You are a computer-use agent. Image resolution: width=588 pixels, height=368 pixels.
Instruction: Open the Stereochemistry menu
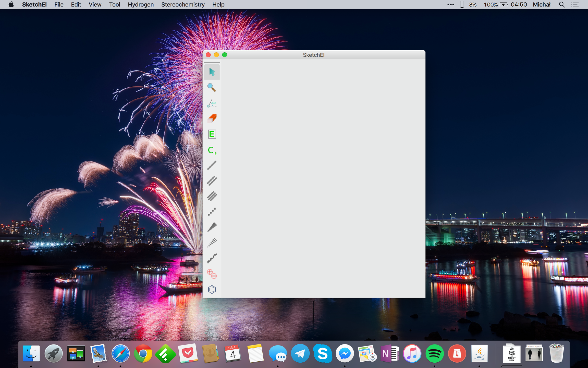pos(183,4)
